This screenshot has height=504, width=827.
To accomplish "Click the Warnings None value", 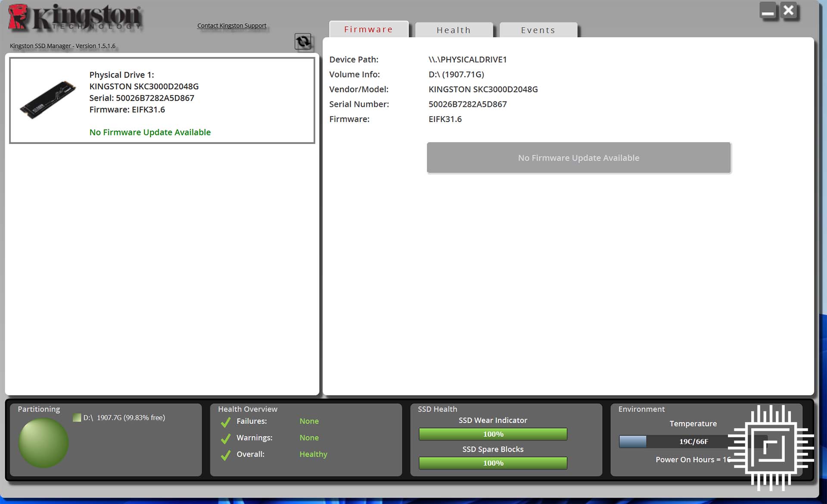I will 309,438.
